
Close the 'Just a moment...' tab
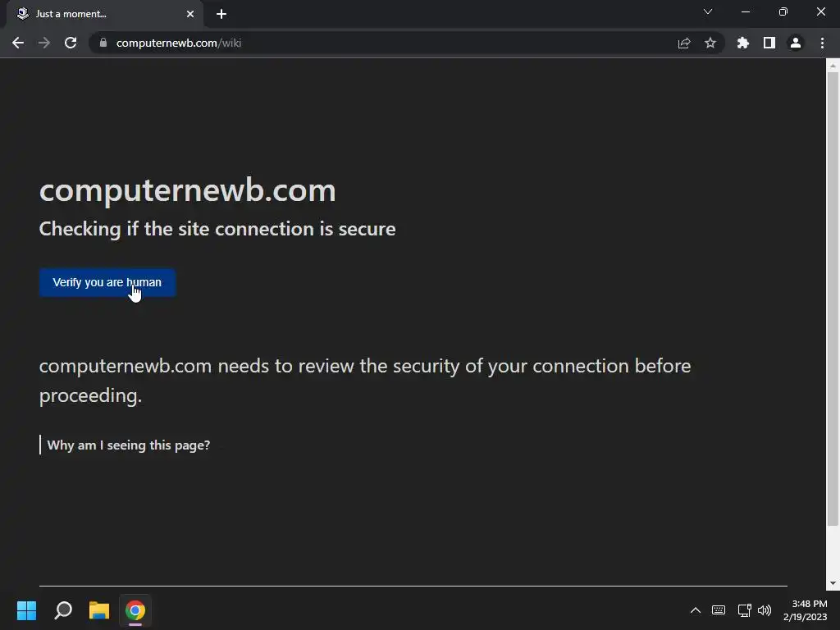pos(190,14)
